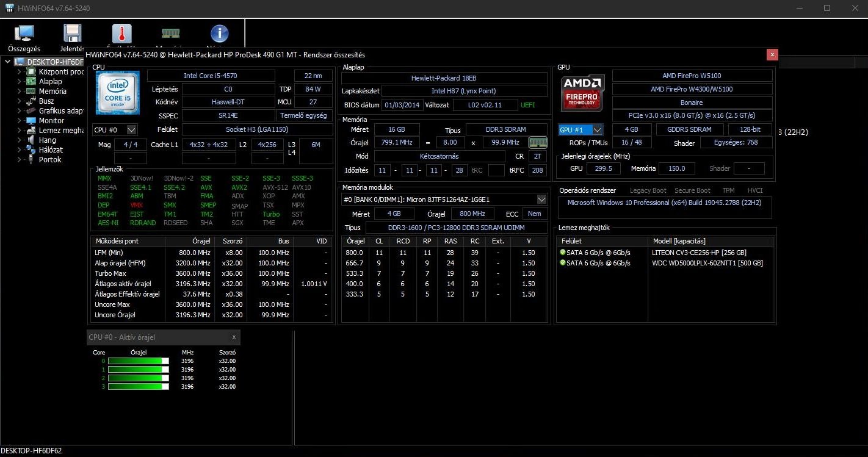Screen dimensions: 868x457
Task: Expand the Memória tree node
Action: pos(19,91)
